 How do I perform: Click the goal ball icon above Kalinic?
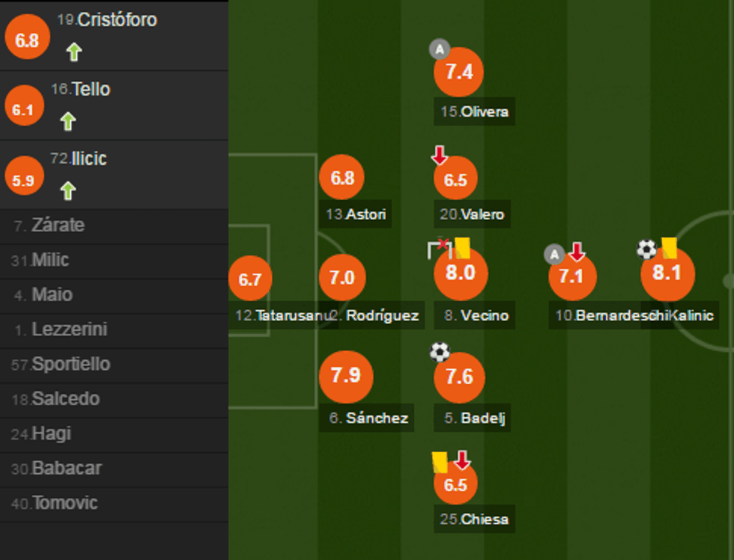tap(646, 249)
